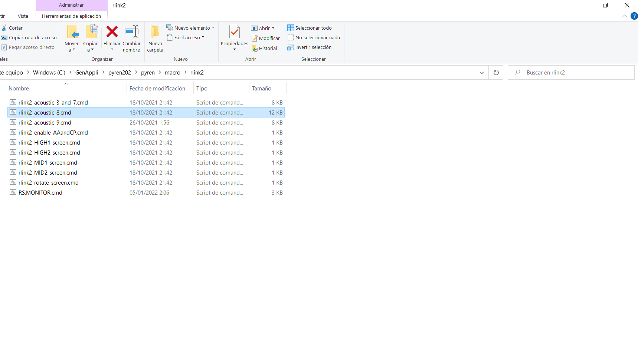Select rlink2-HIGH2-screen.cmd file

(x=146, y=152)
